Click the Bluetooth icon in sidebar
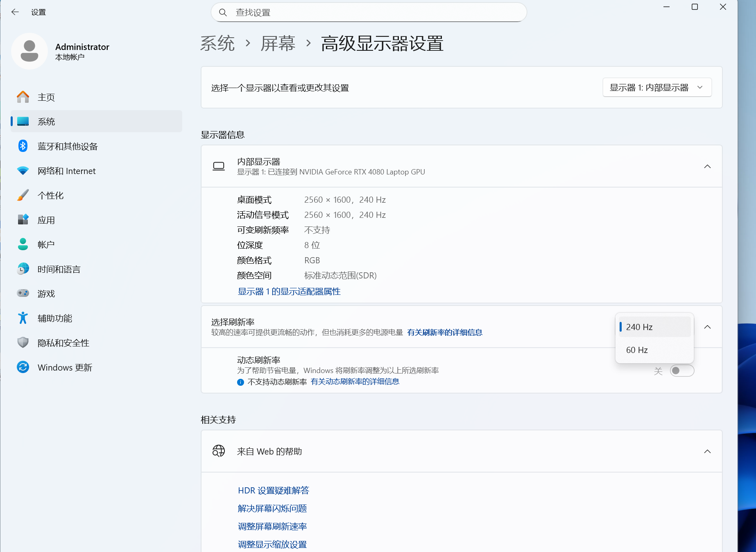 (x=23, y=146)
